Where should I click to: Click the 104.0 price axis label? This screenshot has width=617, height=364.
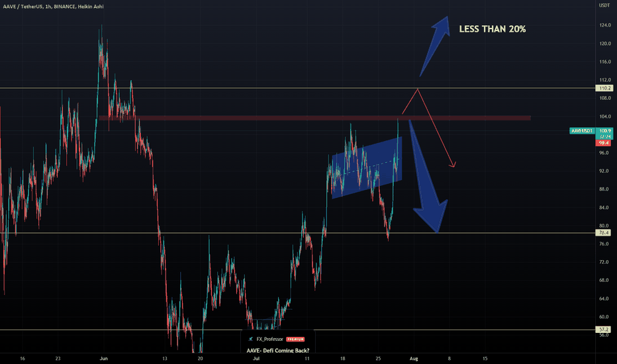pos(605,116)
